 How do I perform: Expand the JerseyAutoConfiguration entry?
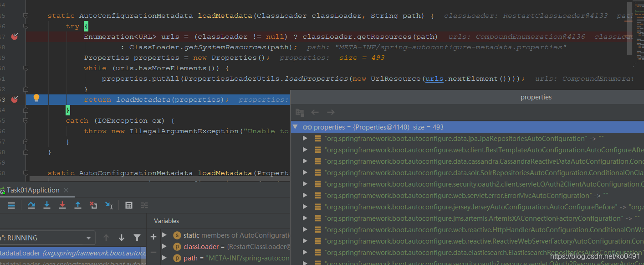305,207
